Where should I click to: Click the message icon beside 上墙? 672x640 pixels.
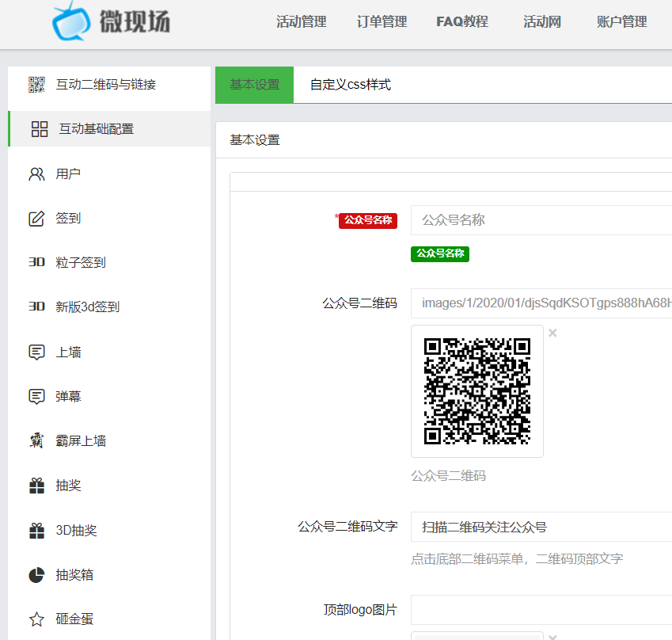(36, 352)
